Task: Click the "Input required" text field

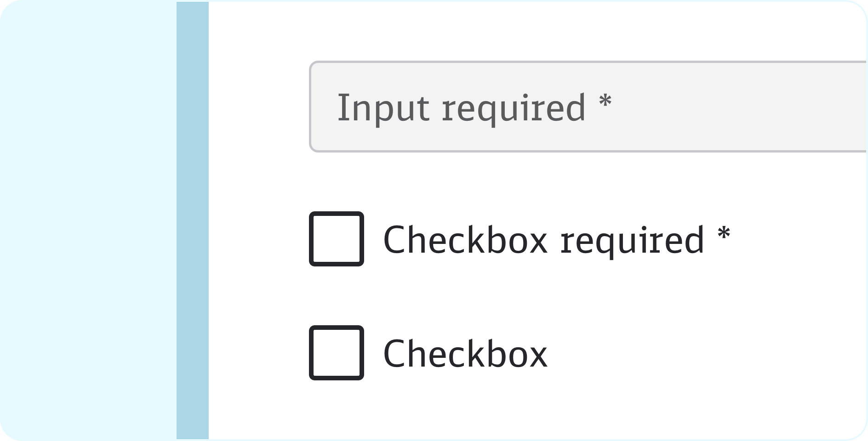Action: (588, 107)
